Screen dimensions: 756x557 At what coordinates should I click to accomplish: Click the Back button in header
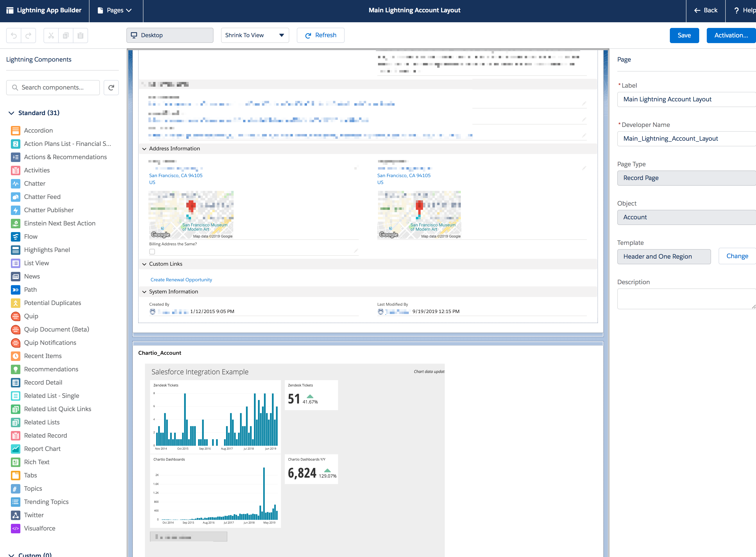coord(706,10)
